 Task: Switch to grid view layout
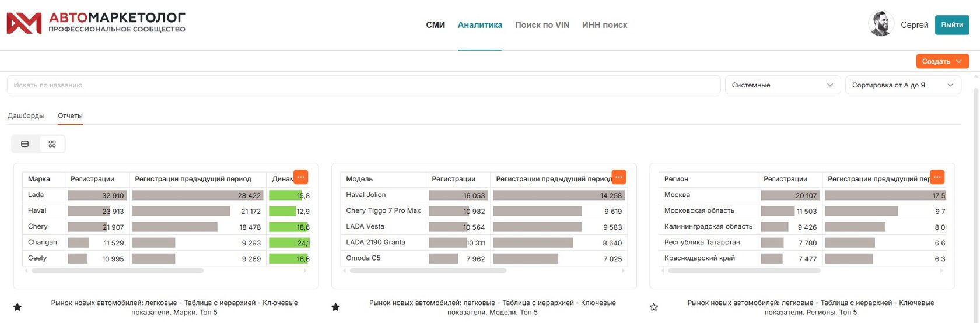52,144
